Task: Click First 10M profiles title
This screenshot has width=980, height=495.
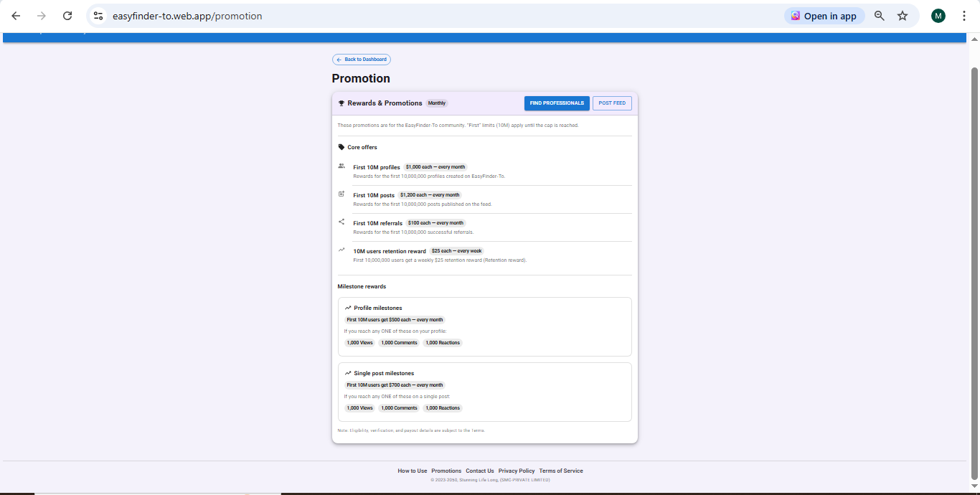Action: click(377, 167)
